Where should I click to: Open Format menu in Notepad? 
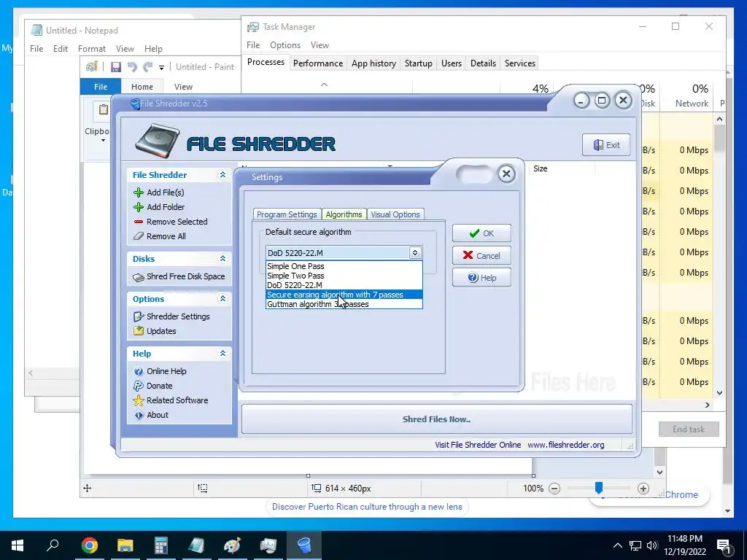tap(91, 49)
